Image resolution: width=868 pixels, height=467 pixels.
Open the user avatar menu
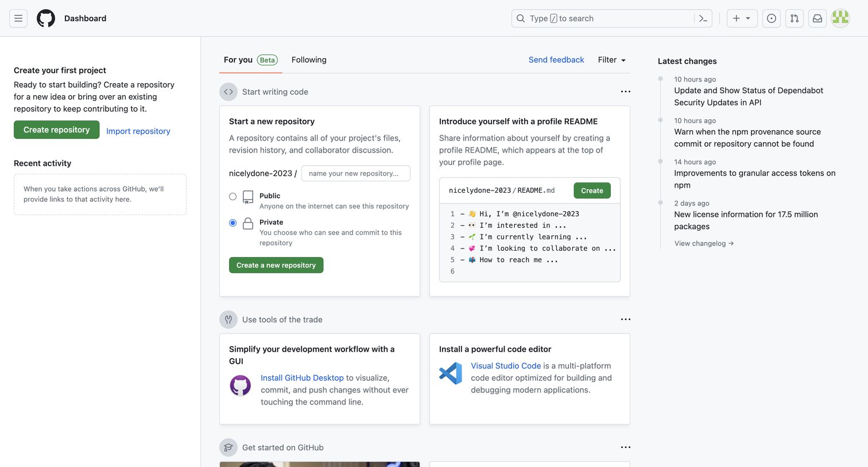tap(840, 18)
